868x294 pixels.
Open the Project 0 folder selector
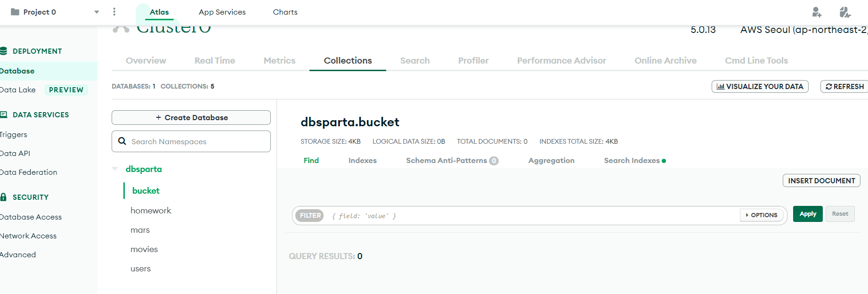point(33,12)
